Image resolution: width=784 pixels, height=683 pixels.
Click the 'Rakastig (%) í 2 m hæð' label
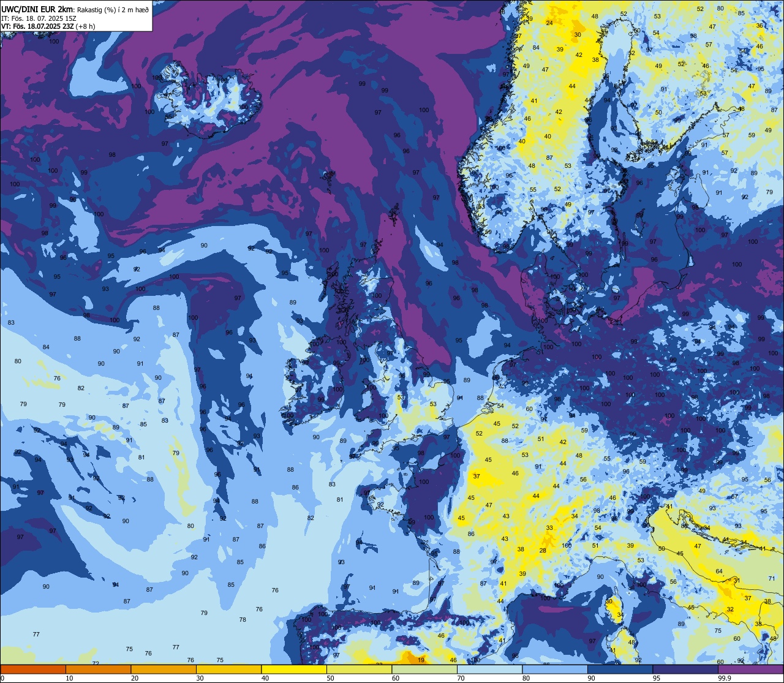112,9
